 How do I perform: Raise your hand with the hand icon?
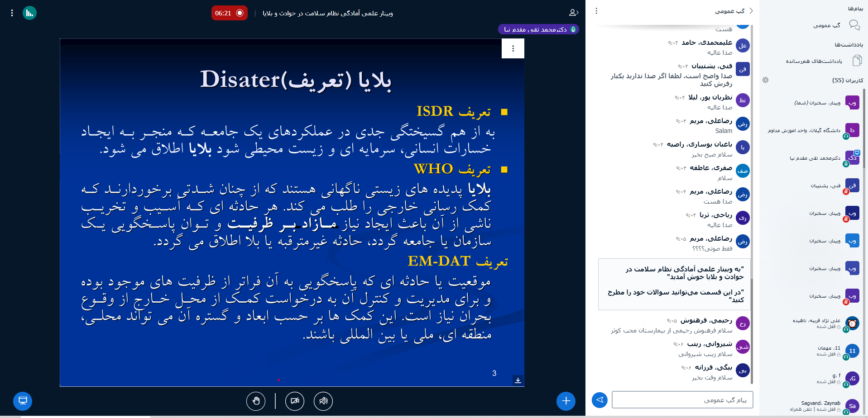point(256,401)
